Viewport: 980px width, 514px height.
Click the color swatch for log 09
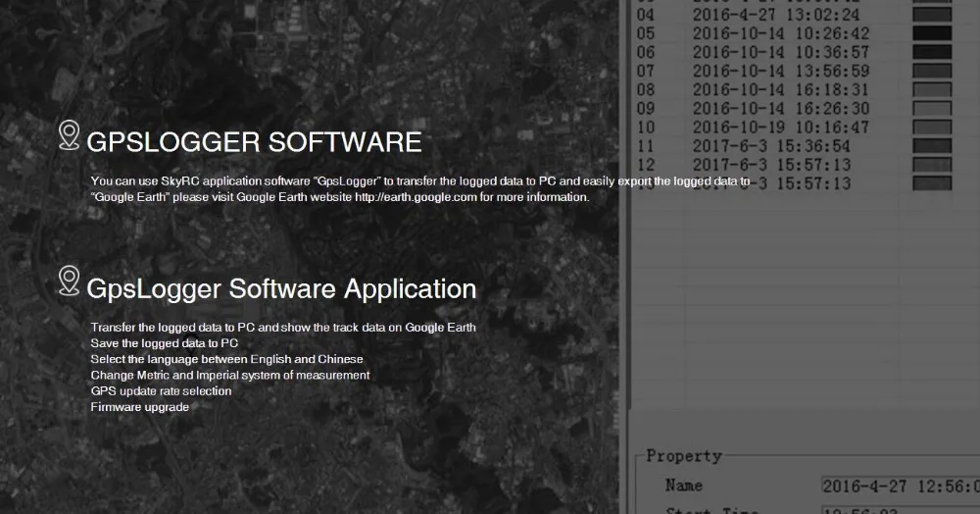tap(932, 108)
